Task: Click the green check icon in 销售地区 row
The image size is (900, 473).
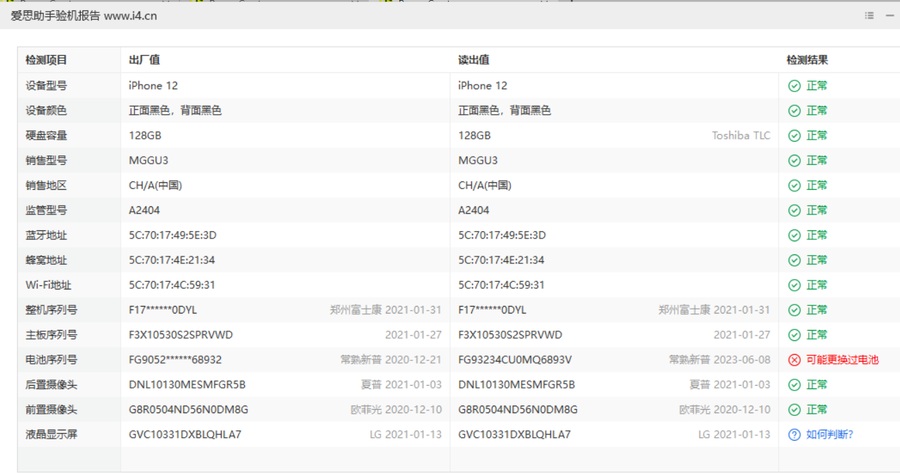Action: 794,185
